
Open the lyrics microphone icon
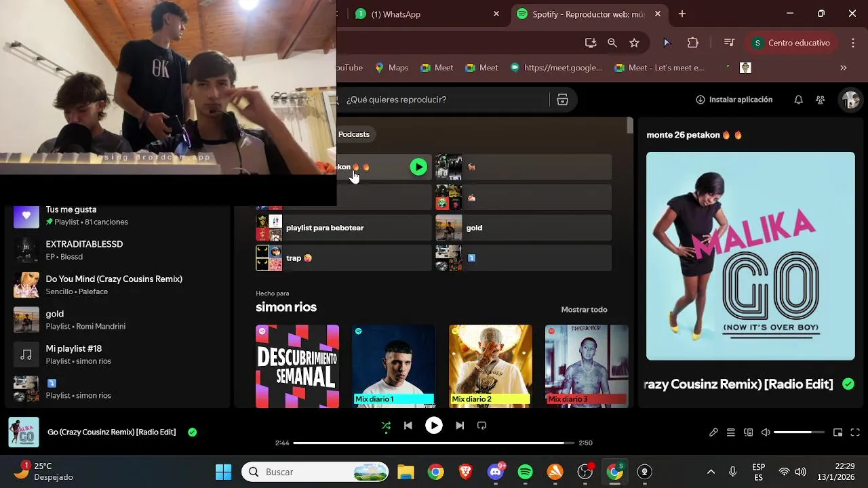pyautogui.click(x=713, y=432)
